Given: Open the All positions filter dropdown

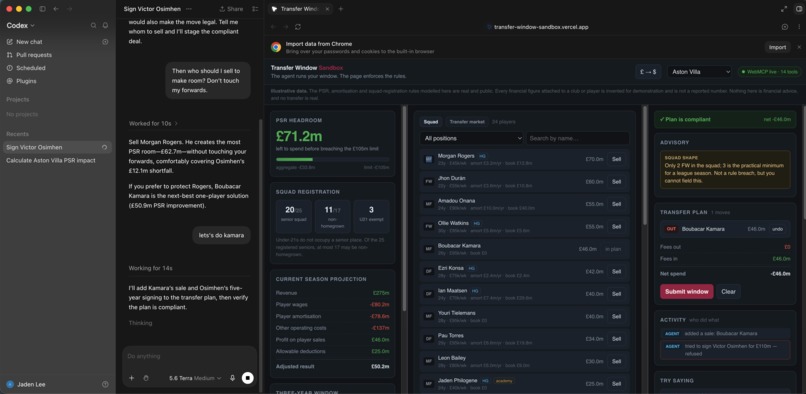Looking at the screenshot, I should (471, 138).
